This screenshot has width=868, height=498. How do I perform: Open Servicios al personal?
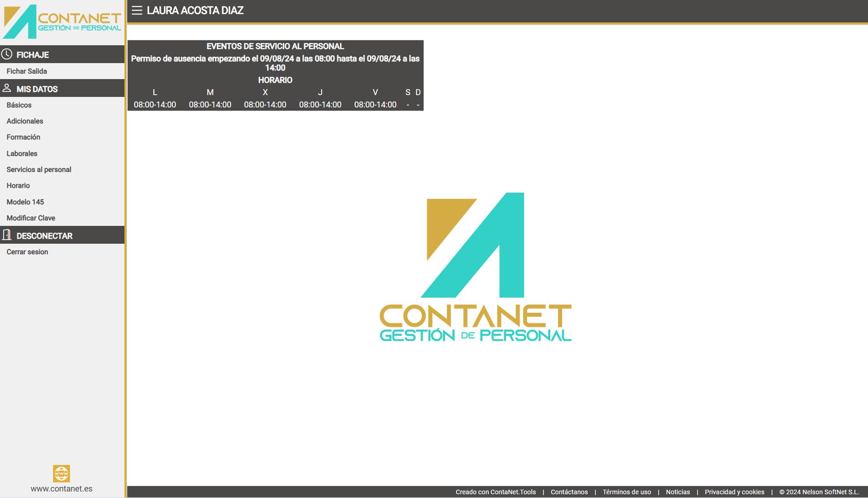tap(39, 169)
